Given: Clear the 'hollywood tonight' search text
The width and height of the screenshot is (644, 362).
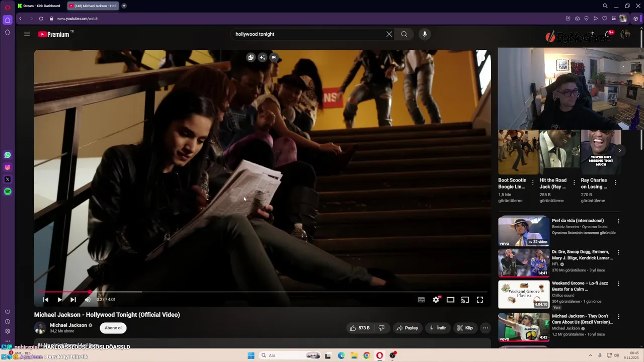Looking at the screenshot, I should pos(389,34).
